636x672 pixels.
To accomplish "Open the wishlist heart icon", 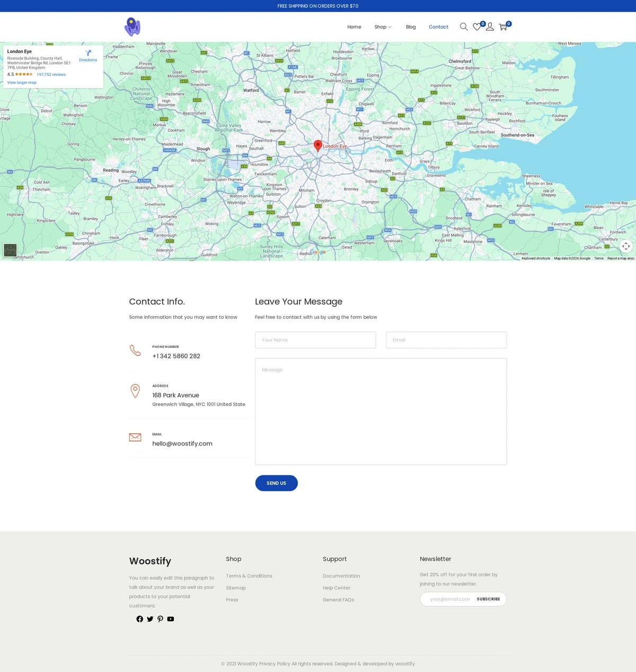I will click(x=477, y=27).
